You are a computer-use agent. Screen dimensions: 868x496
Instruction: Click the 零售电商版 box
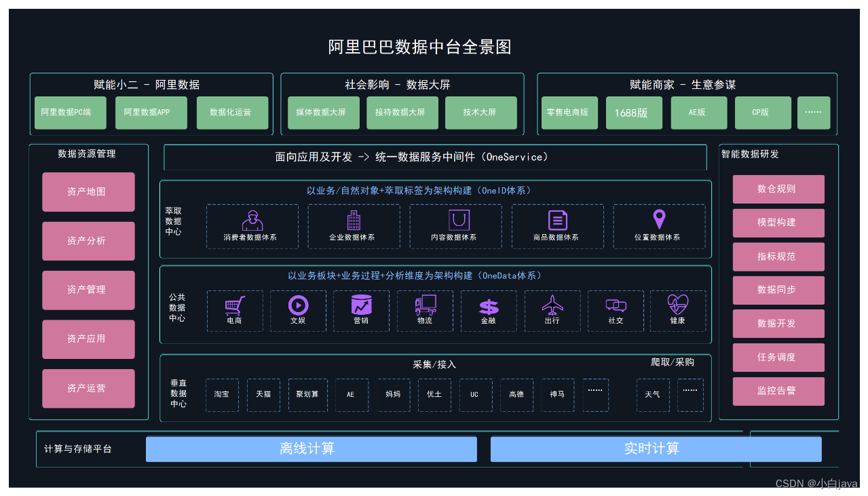(569, 113)
